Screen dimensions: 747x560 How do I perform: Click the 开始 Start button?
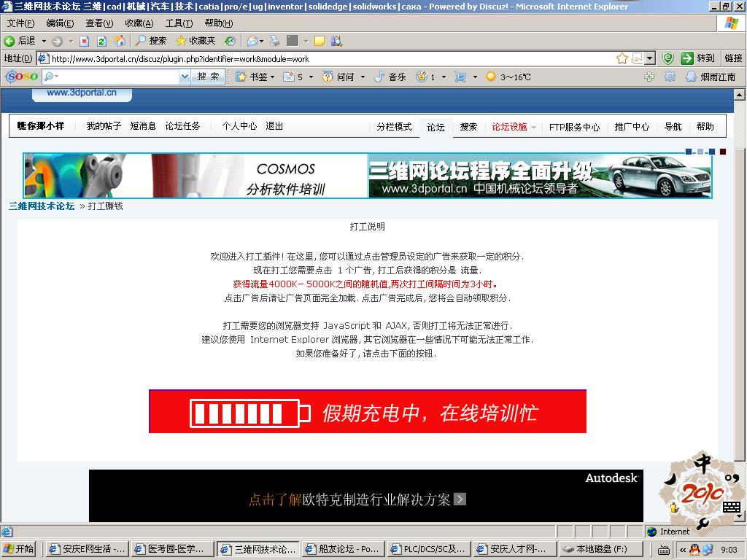point(20,549)
